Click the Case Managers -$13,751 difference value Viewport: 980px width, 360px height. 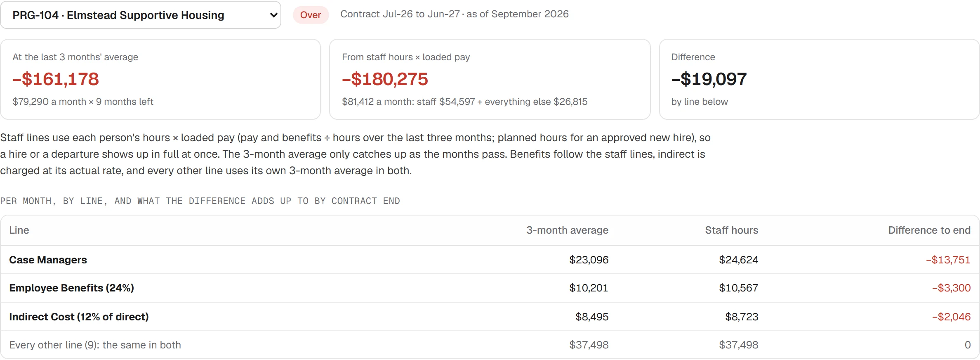(948, 260)
